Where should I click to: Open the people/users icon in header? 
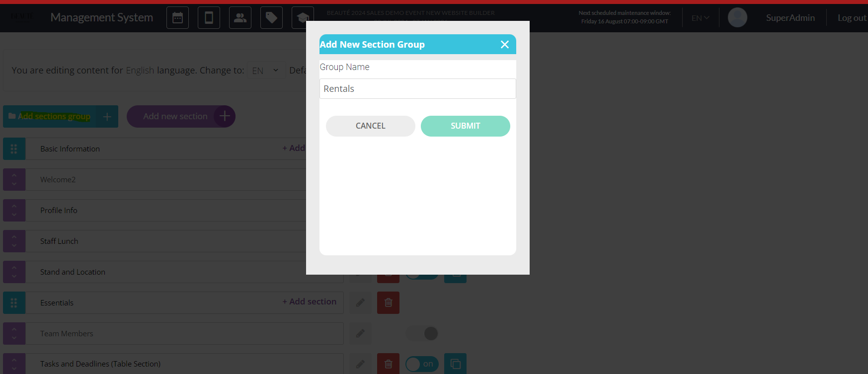[240, 18]
